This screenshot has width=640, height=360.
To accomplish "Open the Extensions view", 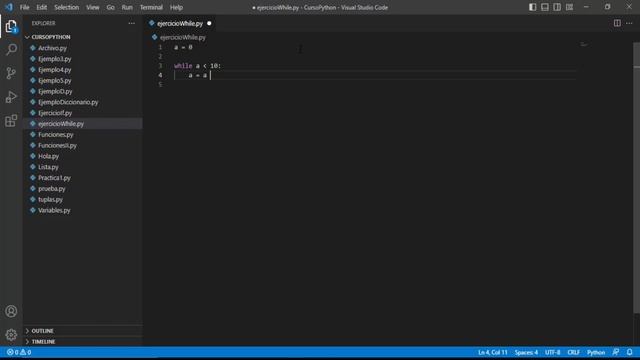I will [x=11, y=120].
